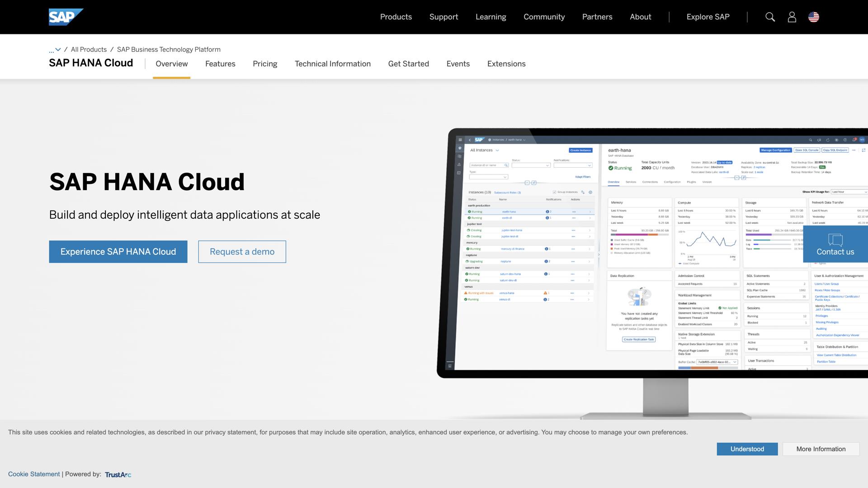Accept cookies by clicking Understood
Image resolution: width=868 pixels, height=488 pixels.
tap(747, 449)
